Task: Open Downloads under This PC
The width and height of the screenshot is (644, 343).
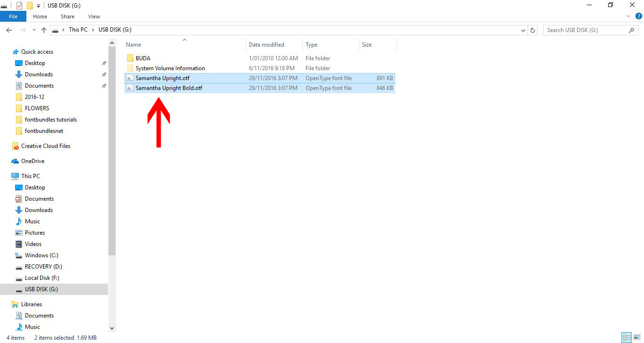Action: pos(39,210)
